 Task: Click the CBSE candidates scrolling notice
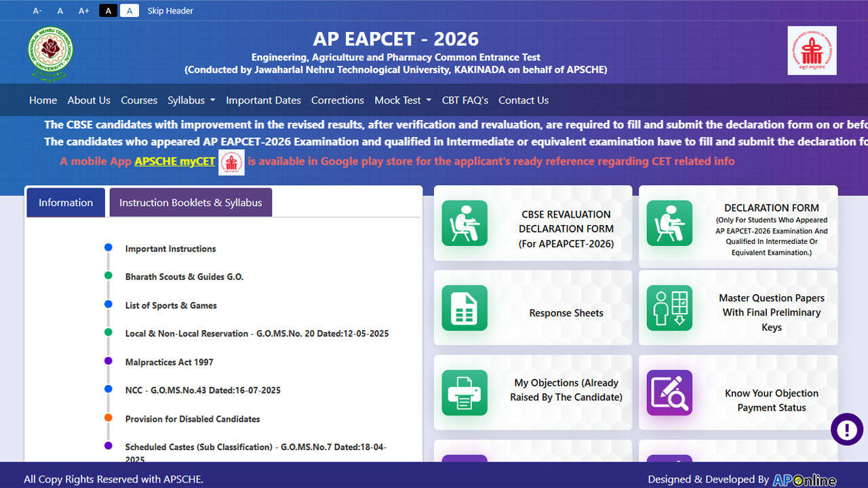pos(456,125)
